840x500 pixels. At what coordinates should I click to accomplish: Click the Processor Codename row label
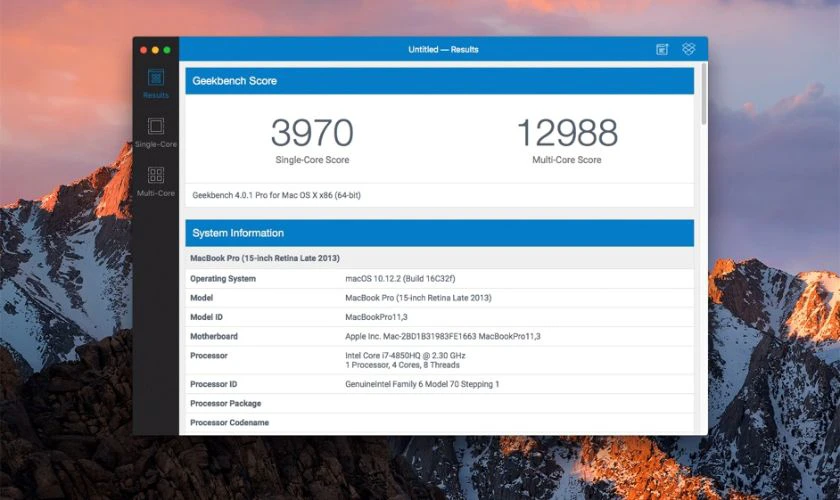click(x=229, y=423)
